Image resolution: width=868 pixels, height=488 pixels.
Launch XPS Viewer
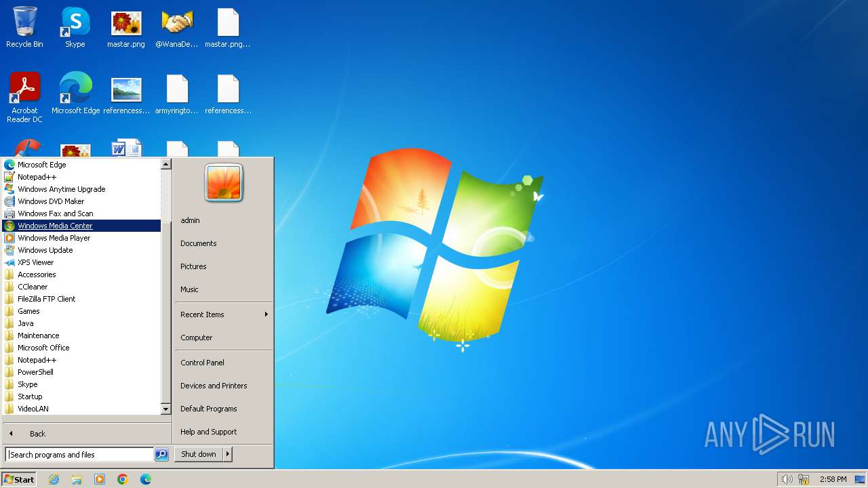[x=81, y=262]
